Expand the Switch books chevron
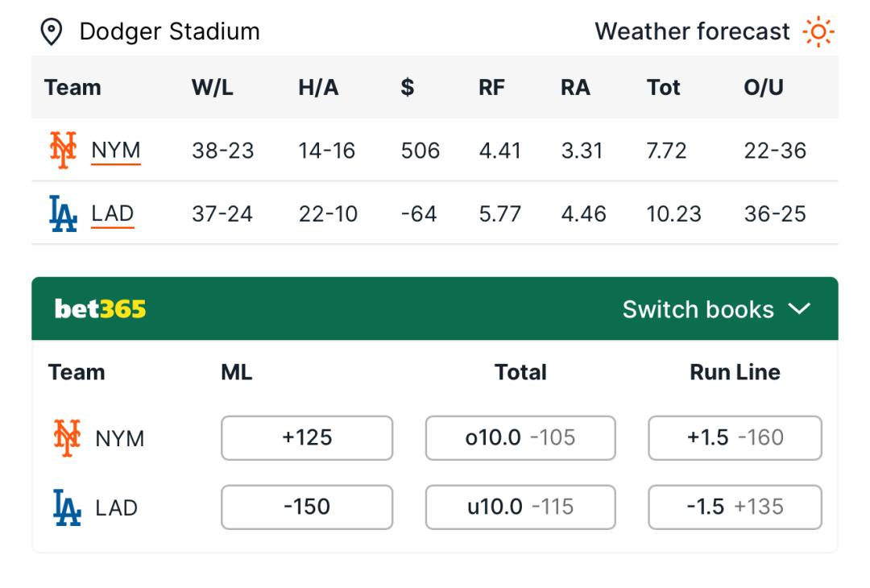 point(800,309)
